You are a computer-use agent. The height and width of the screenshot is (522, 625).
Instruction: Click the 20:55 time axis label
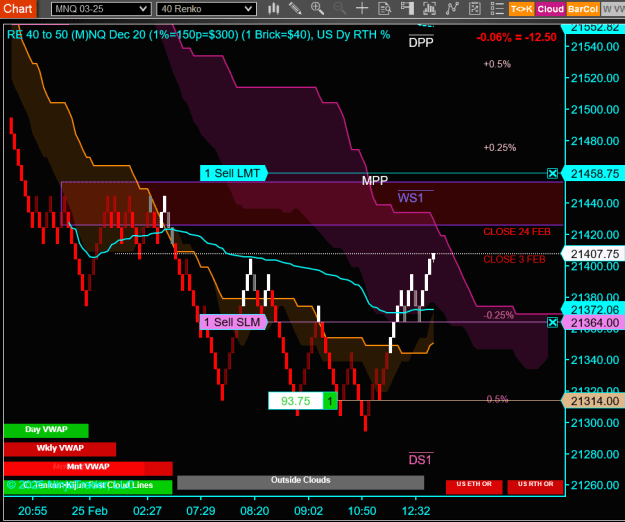[x=32, y=511]
